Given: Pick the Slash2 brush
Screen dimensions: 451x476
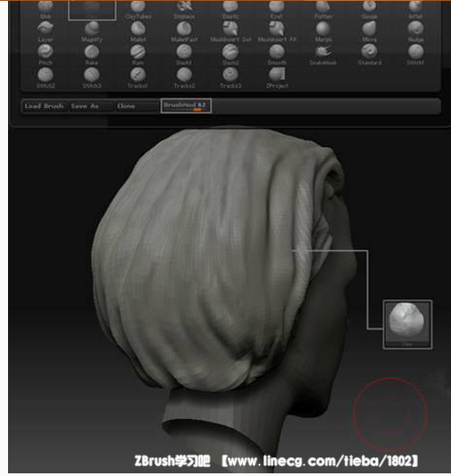Looking at the screenshot, I should [230, 54].
